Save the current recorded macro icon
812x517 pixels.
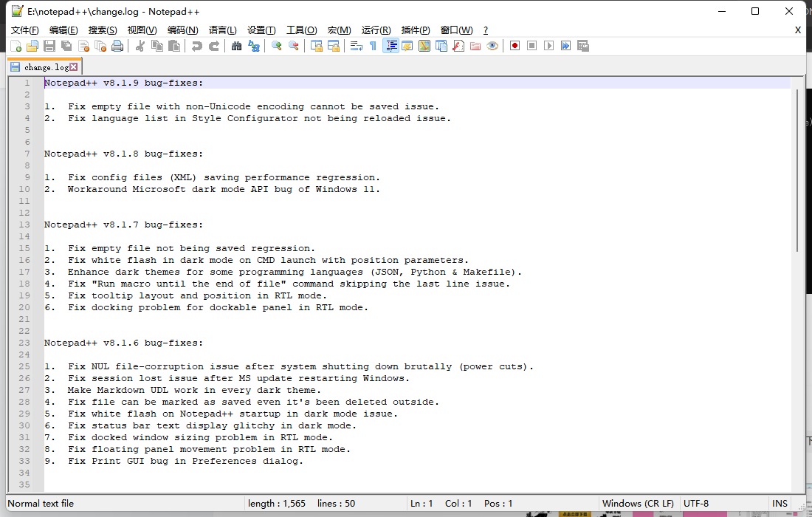pyautogui.click(x=583, y=46)
